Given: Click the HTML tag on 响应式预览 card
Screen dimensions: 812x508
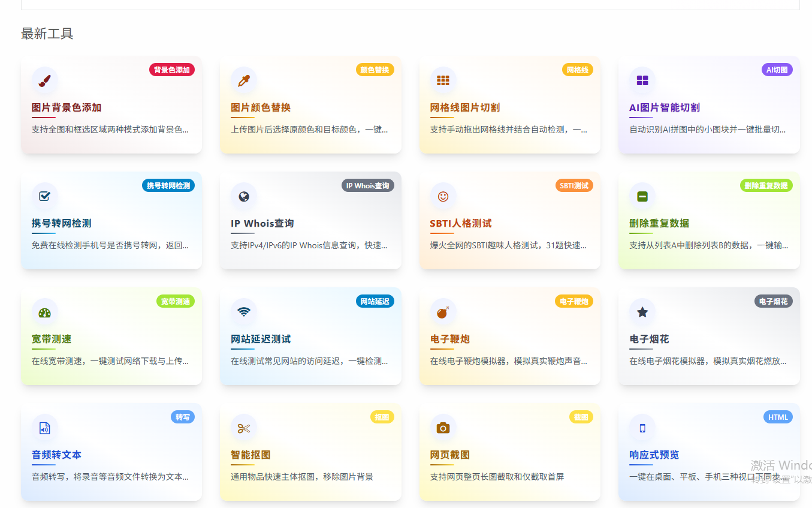Looking at the screenshot, I should (x=778, y=417).
